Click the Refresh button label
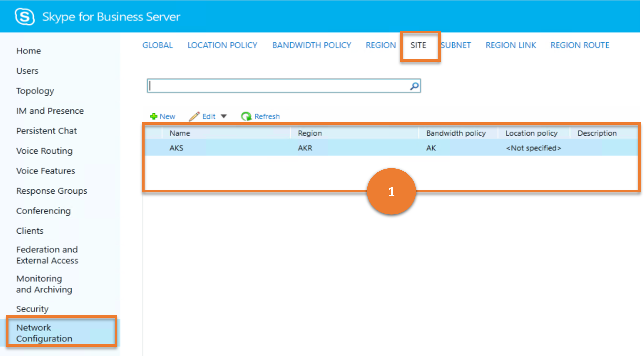Image resolution: width=644 pixels, height=356 pixels. click(x=267, y=116)
